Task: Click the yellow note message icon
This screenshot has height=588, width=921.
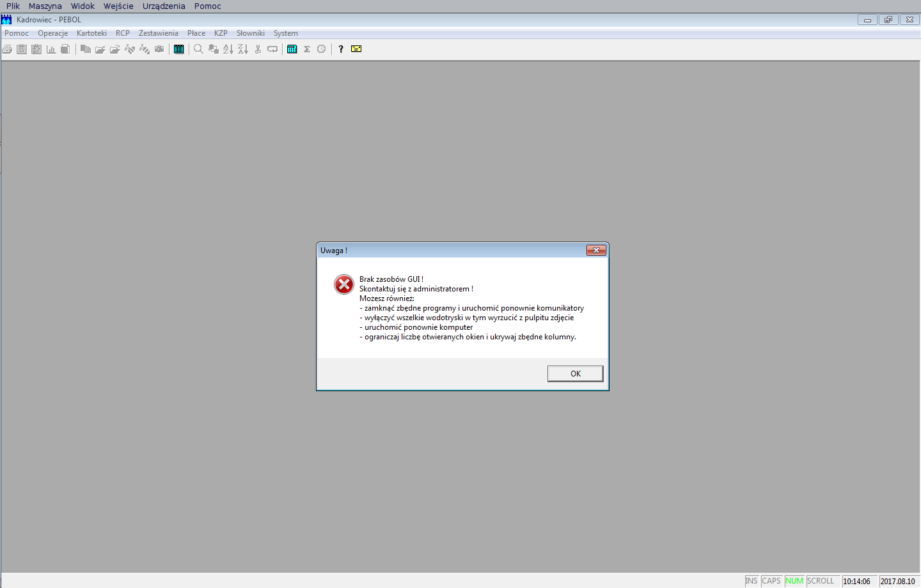Action: [356, 49]
